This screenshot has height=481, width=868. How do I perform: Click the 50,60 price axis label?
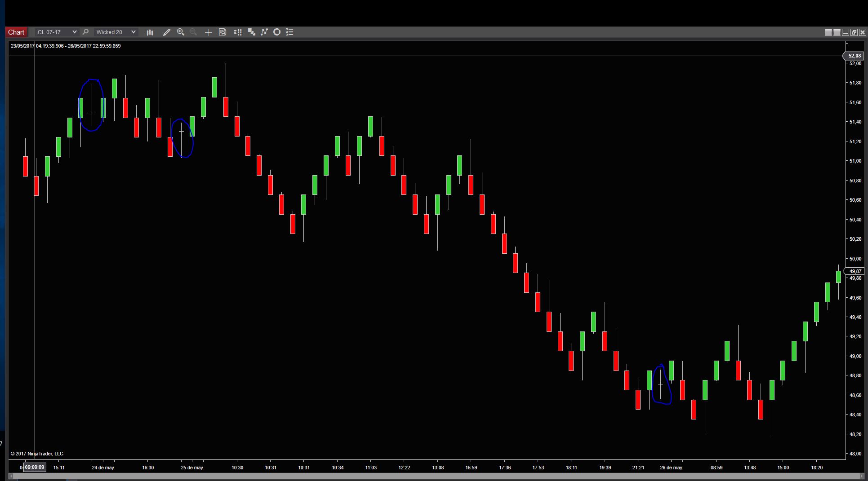(x=855, y=200)
